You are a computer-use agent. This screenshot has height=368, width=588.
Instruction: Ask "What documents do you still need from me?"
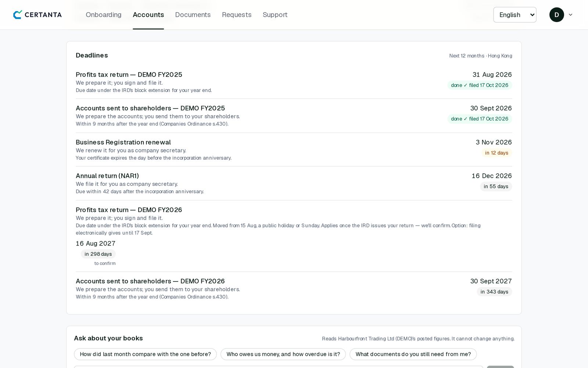click(x=413, y=354)
